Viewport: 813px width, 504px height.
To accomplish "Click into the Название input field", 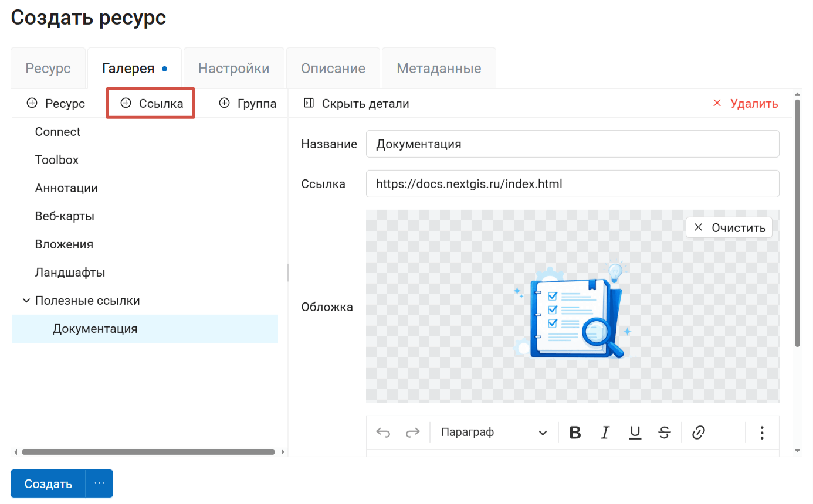I will (x=572, y=144).
